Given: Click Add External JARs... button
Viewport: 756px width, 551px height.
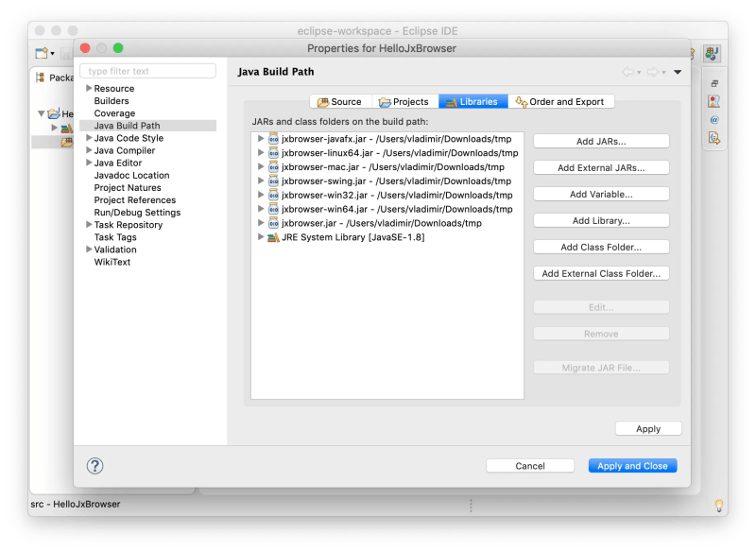Looking at the screenshot, I should (x=601, y=168).
